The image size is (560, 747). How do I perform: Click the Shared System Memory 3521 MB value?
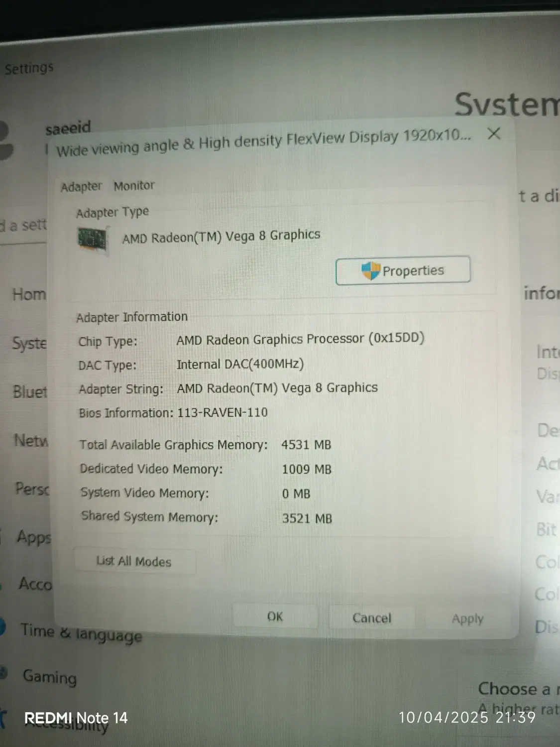point(307,518)
